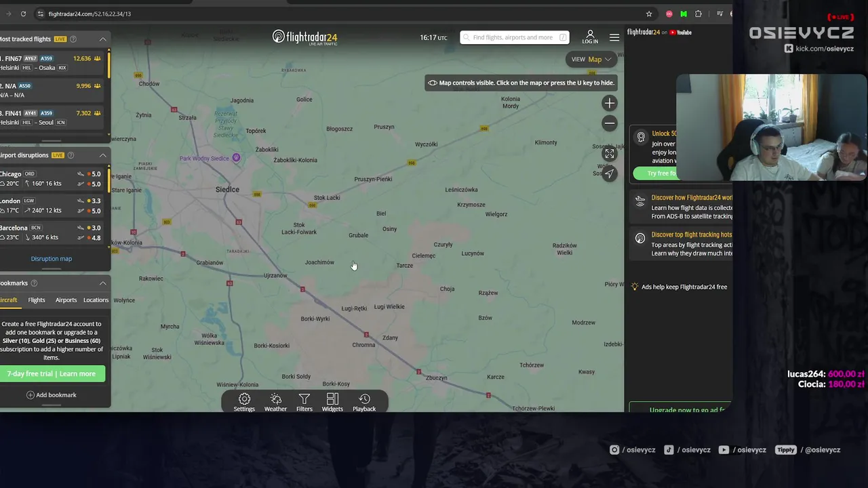Click the Siedlce city label
This screenshot has width=868, height=488.
pyautogui.click(x=227, y=189)
